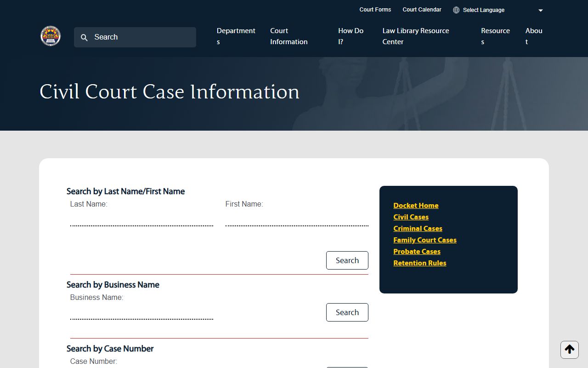Open the Criminal Cases link

pyautogui.click(x=418, y=229)
